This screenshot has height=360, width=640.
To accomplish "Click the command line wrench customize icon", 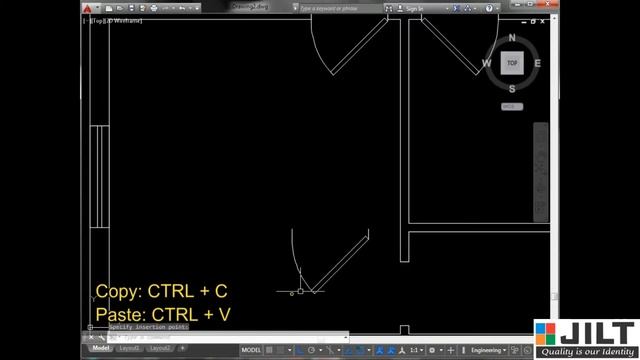I will click(x=101, y=337).
